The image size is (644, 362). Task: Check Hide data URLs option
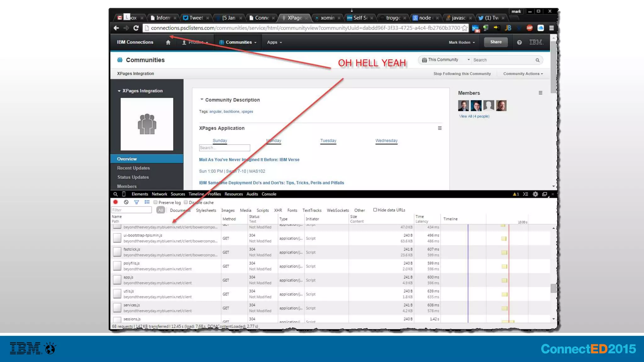pyautogui.click(x=375, y=210)
